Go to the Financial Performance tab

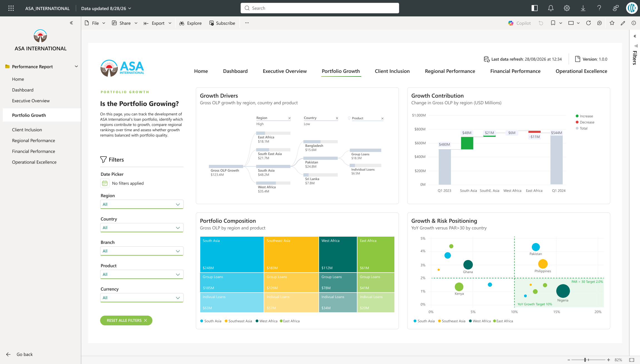(x=515, y=71)
